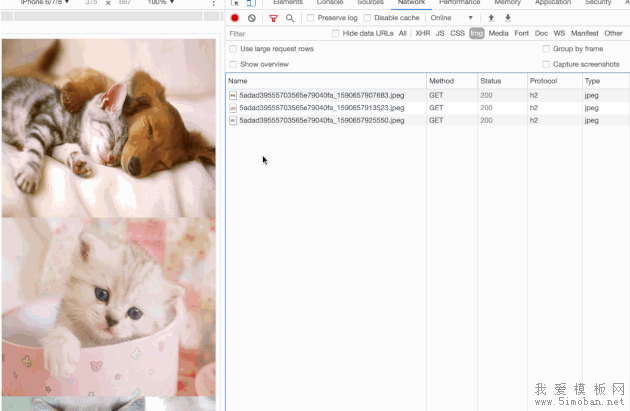Clear the network log
Image resolution: width=630 pixels, height=411 pixels.
coord(251,18)
